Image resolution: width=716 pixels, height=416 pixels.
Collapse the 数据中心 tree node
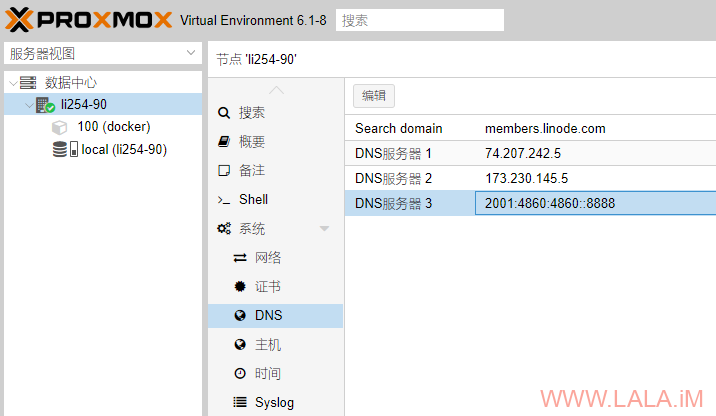(13, 83)
